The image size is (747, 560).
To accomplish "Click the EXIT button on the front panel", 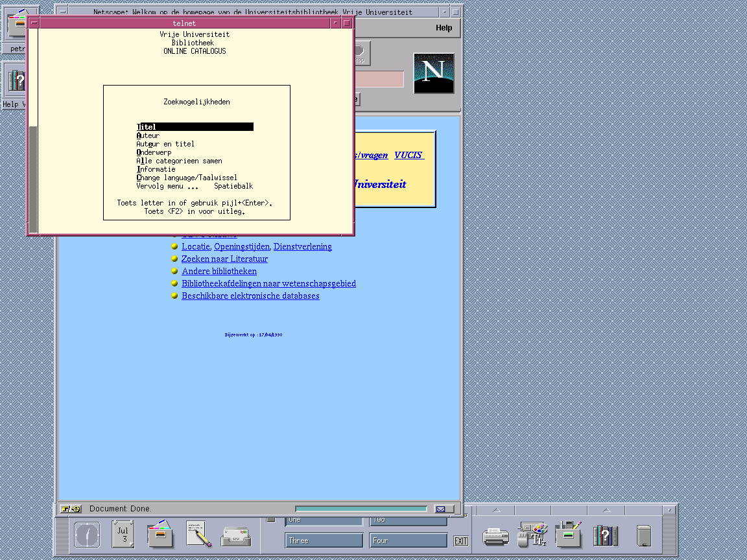I will (460, 541).
